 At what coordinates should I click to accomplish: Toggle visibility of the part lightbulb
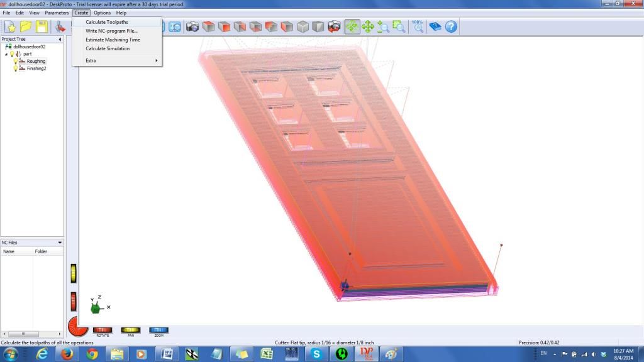tap(12, 54)
